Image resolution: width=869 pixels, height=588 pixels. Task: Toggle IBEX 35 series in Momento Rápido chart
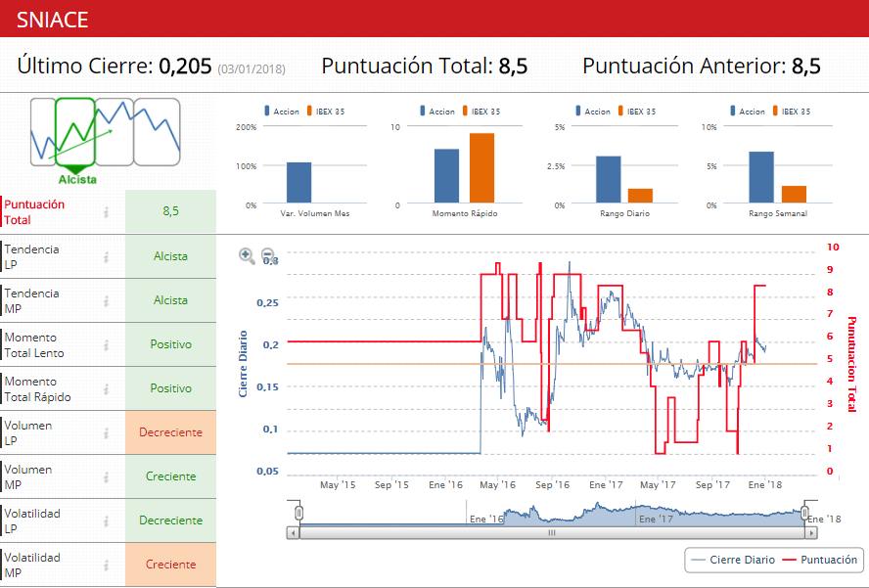point(481,112)
